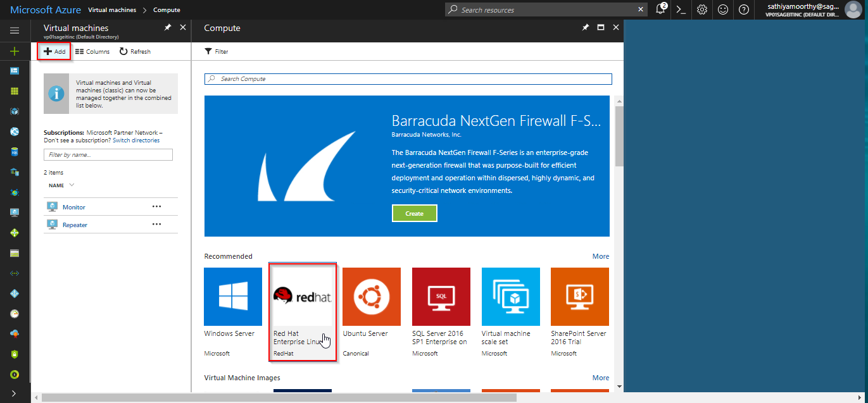868x403 pixels.
Task: Click the Add button in Virtual machines
Action: coord(54,51)
